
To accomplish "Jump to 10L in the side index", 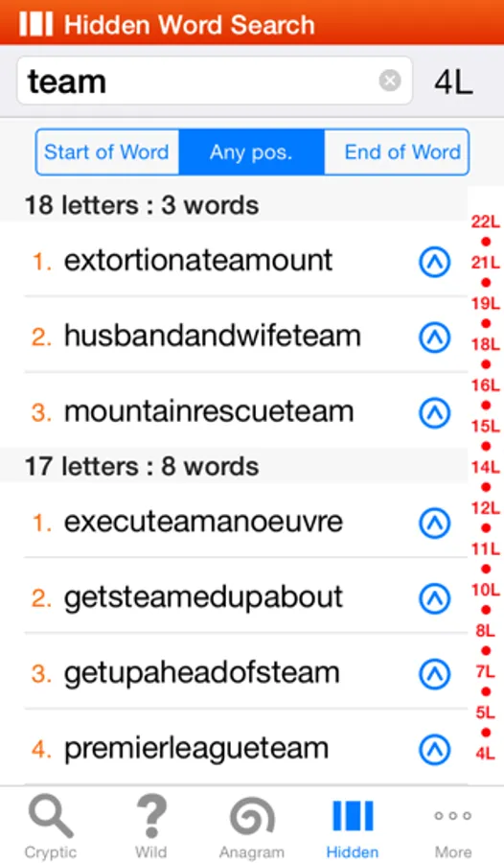I will tap(485, 590).
